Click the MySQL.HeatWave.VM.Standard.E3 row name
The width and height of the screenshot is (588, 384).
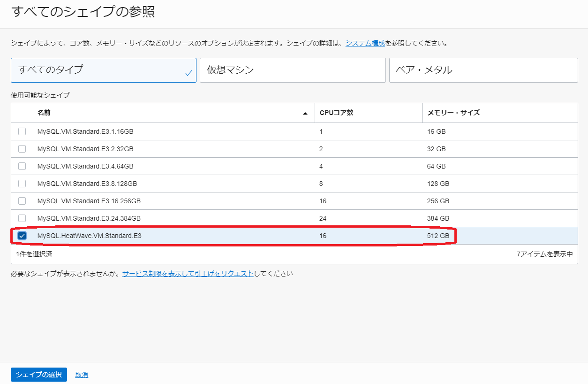pyautogui.click(x=89, y=236)
